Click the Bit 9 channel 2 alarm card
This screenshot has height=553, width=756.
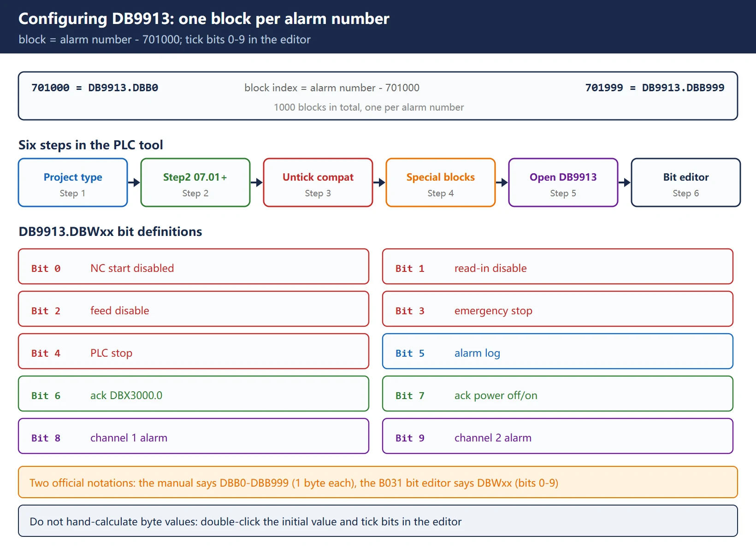point(558,436)
